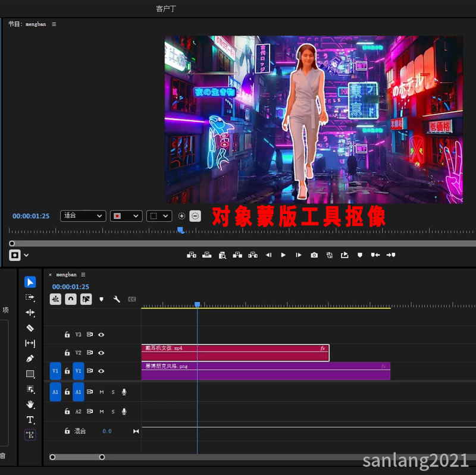476x475 pixels.
Task: Click the timeline horizontal zoom scrollbar
Action: 77,457
